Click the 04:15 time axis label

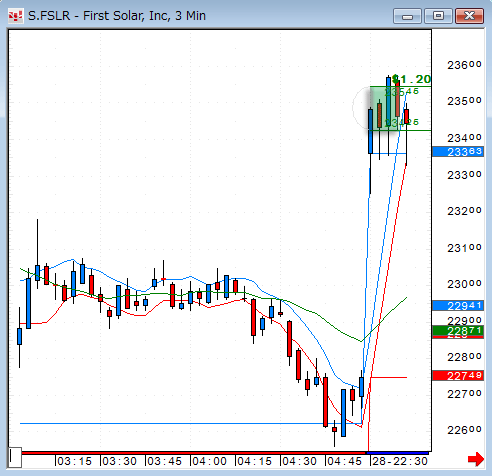(254, 461)
